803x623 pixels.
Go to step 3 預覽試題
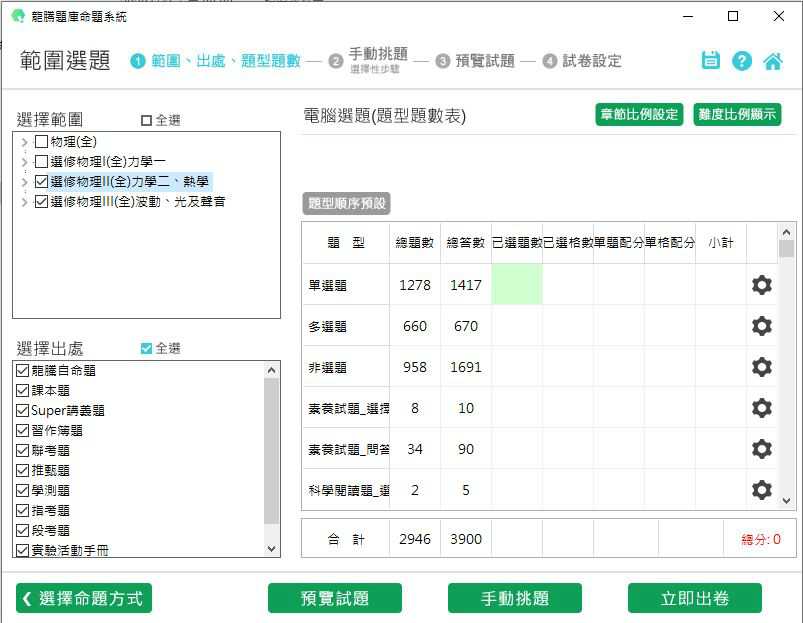coord(475,61)
